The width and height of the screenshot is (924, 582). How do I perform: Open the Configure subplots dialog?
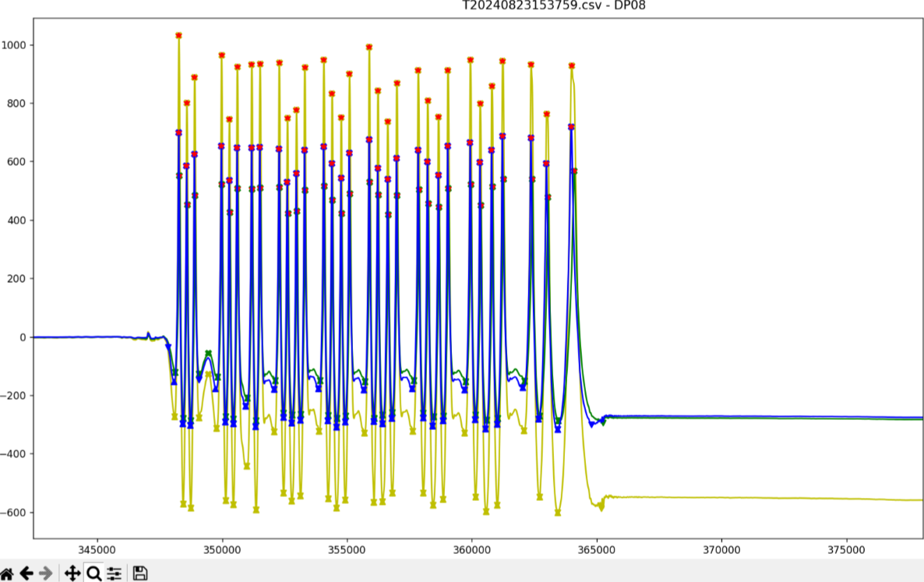[x=115, y=573]
